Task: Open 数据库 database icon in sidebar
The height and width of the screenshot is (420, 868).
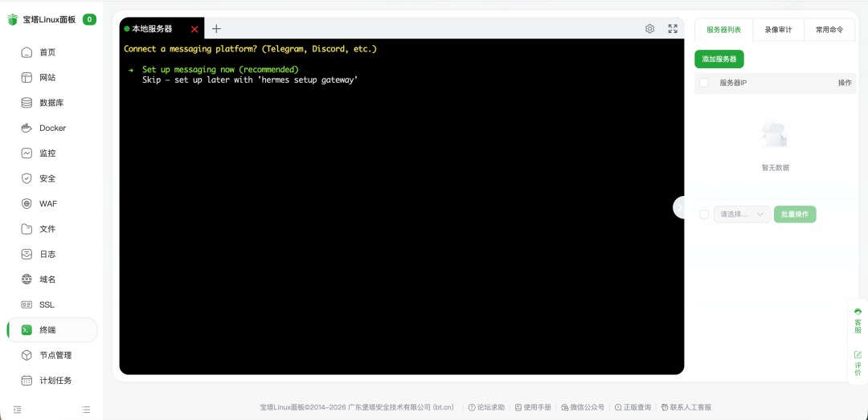Action: (x=27, y=103)
